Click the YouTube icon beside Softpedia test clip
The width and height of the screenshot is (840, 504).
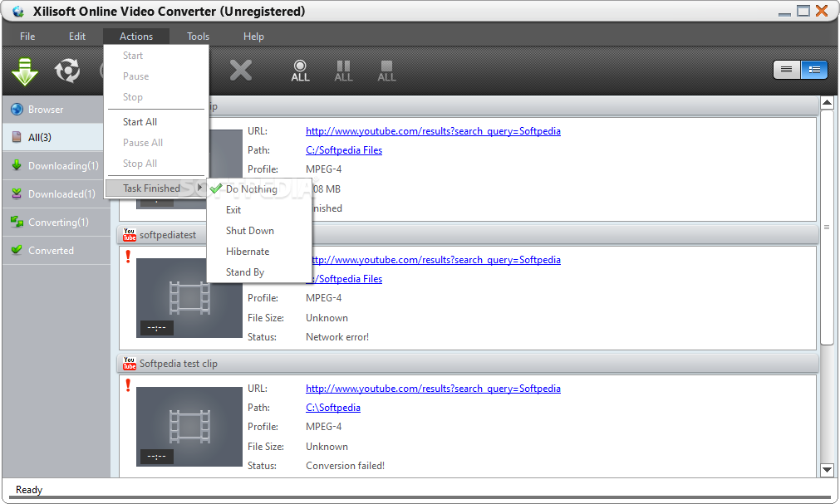pos(129,363)
